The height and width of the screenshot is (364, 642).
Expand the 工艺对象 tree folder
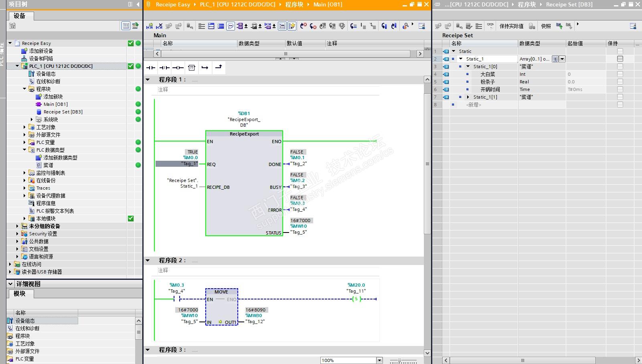pos(24,127)
